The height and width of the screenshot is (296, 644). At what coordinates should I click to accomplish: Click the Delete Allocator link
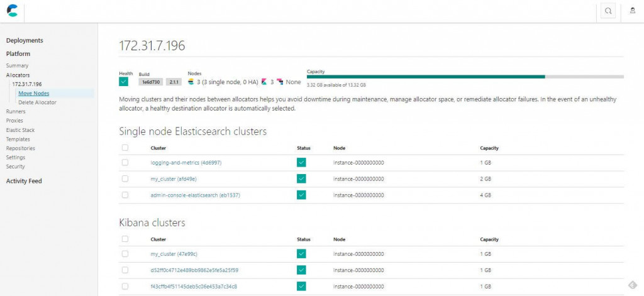pyautogui.click(x=37, y=102)
